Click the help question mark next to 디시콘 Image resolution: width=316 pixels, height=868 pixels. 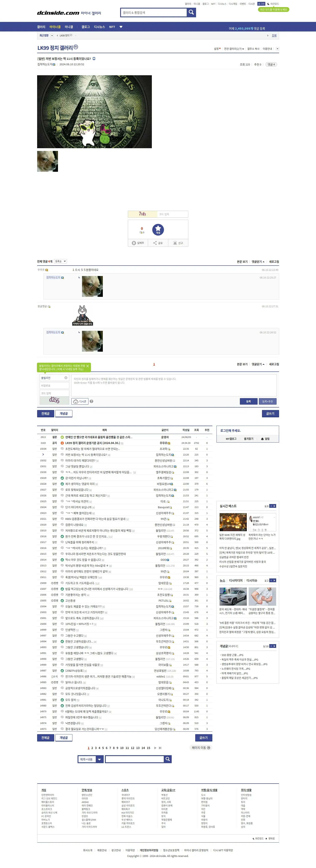(91, 401)
